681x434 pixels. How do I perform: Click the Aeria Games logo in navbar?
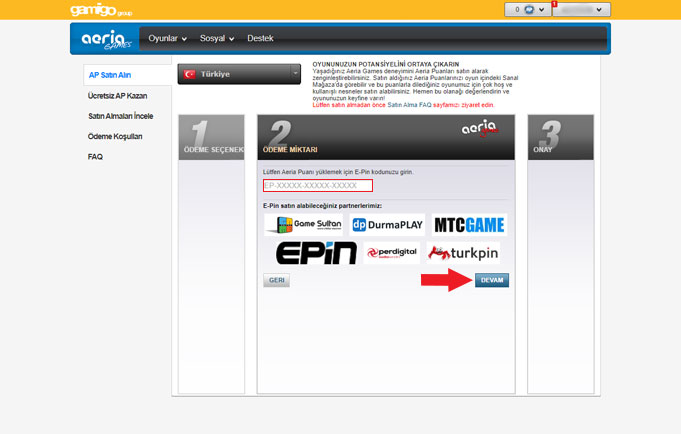tap(104, 38)
